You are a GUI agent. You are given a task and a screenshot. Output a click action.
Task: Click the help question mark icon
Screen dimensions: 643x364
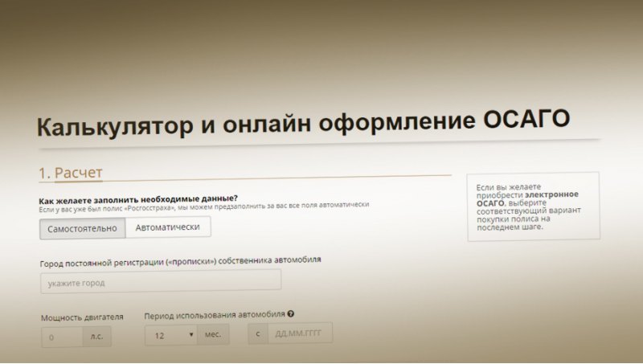[x=291, y=314]
